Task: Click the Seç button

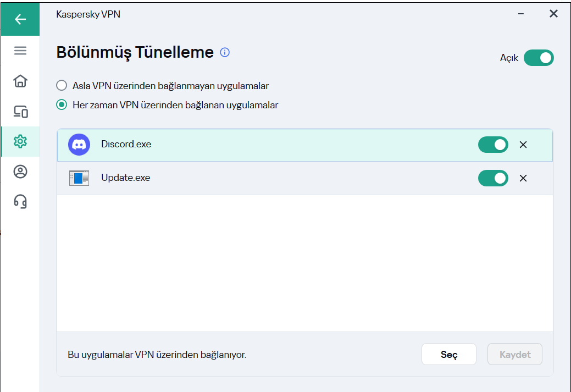Action: point(448,355)
